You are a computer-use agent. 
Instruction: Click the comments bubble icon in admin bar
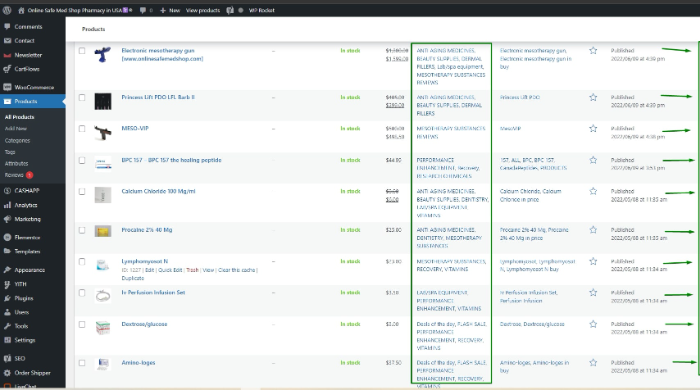(x=143, y=10)
